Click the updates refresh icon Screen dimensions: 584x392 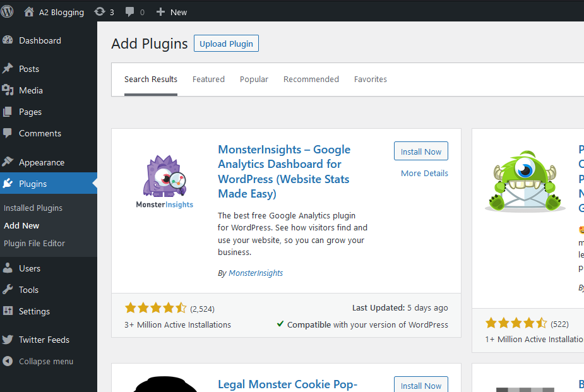coord(100,12)
